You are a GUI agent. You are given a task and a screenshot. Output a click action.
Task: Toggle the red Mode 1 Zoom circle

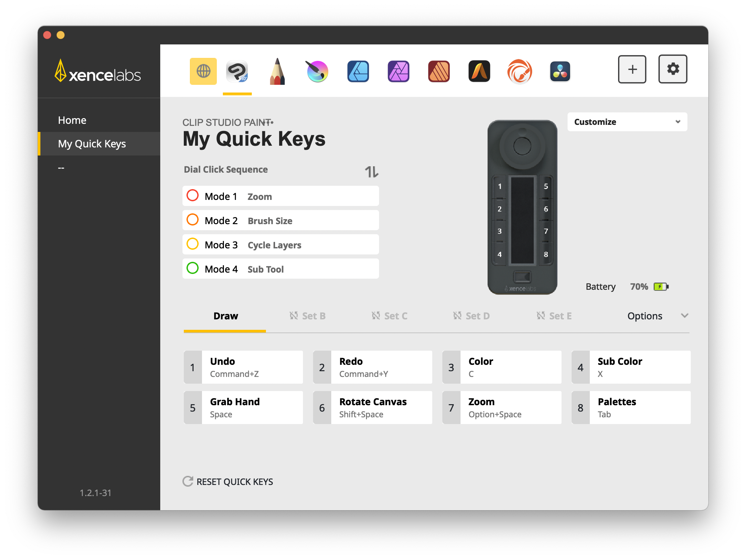click(x=193, y=196)
